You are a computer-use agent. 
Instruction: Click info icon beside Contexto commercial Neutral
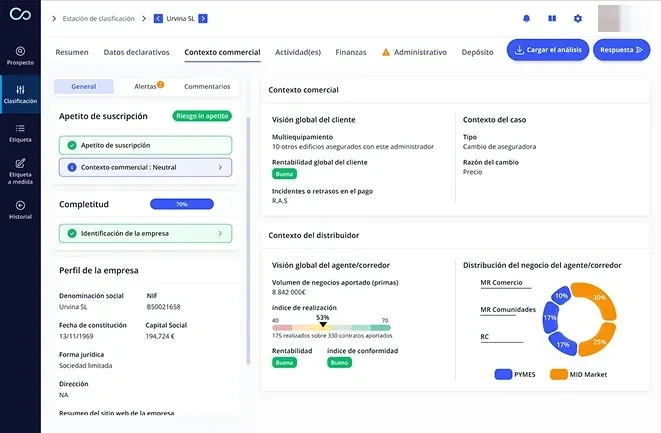72,167
